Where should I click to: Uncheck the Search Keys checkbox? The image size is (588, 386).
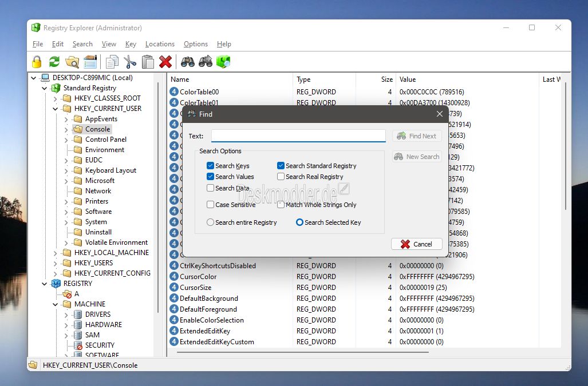pos(210,165)
